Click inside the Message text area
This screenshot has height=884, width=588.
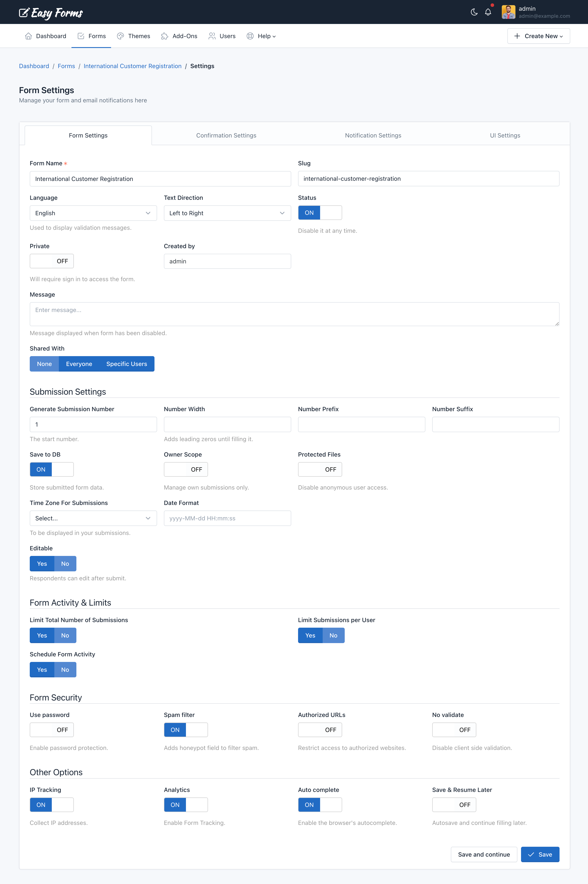point(294,314)
